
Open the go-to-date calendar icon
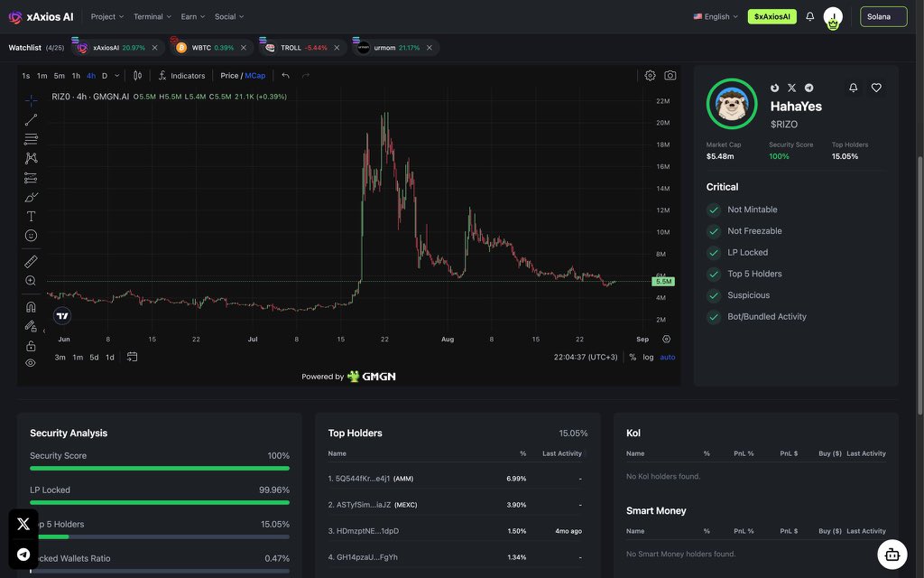(x=132, y=357)
